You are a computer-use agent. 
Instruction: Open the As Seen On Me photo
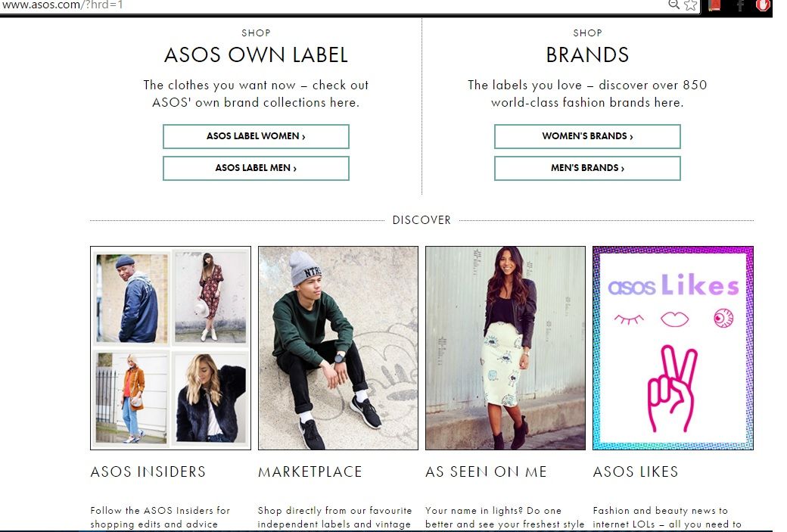click(505, 348)
